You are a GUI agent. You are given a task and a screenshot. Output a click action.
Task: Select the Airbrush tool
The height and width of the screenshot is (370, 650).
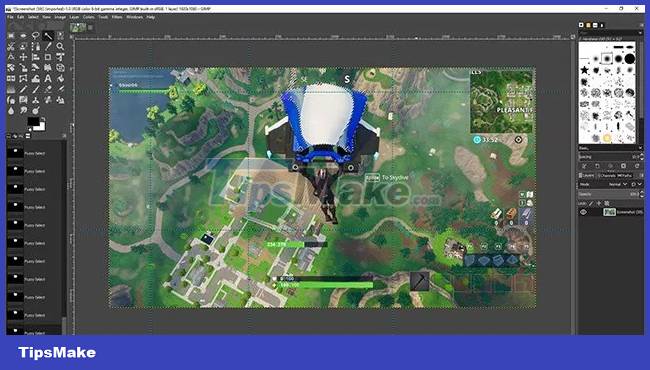pos(61,89)
